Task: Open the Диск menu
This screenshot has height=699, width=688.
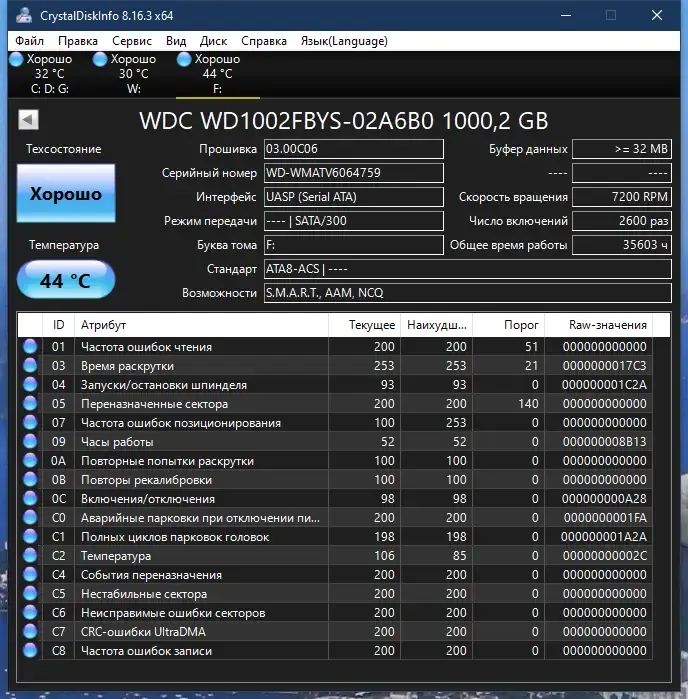Action: pos(213,41)
